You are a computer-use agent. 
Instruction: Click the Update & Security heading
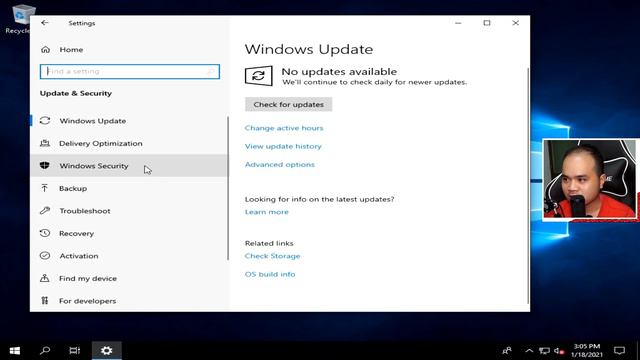pyautogui.click(x=76, y=93)
